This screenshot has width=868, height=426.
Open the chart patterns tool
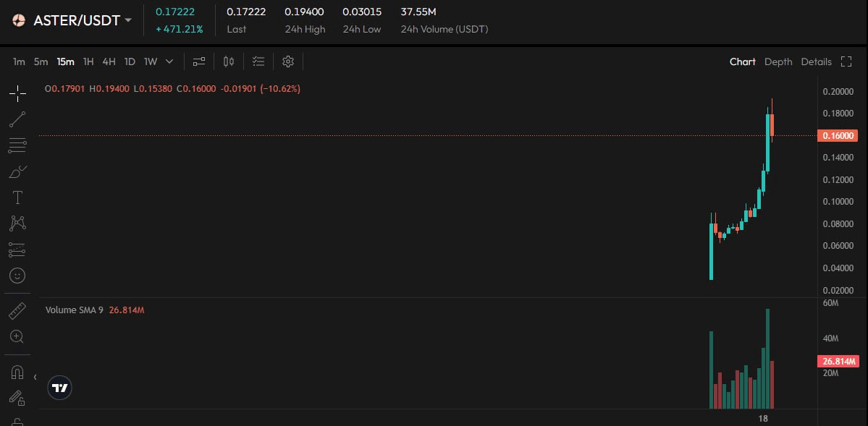click(17, 223)
